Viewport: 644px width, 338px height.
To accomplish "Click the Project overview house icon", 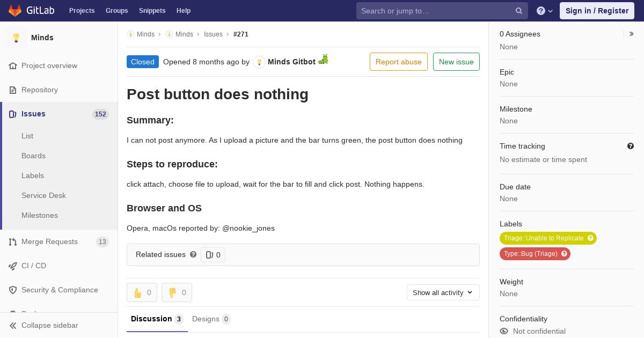I will tap(13, 65).
